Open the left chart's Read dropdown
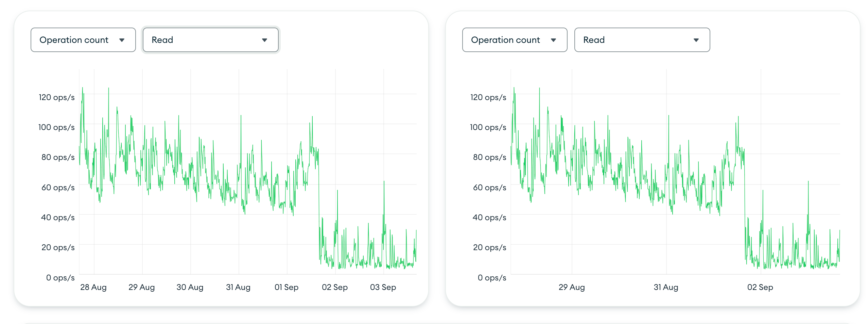Viewport: 868px width, 324px height. tap(210, 40)
